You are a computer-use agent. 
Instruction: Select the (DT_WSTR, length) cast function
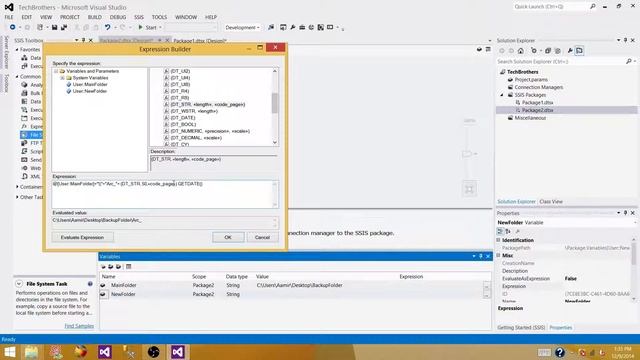[x=194, y=111]
